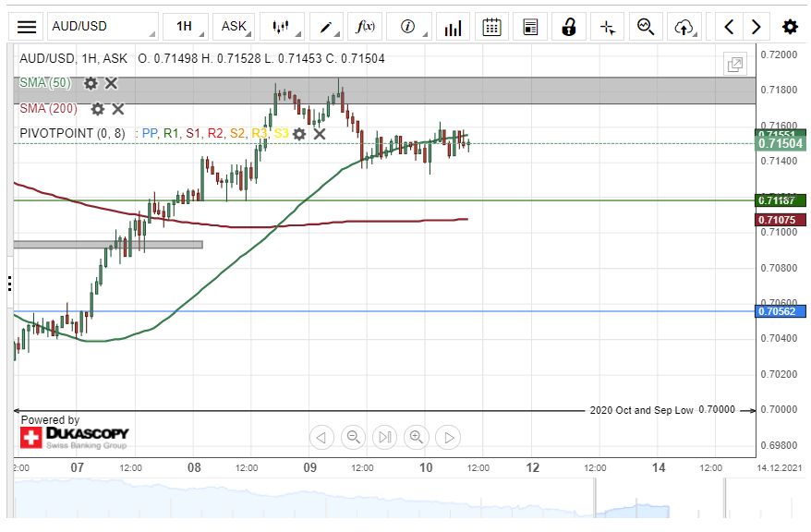The height and width of the screenshot is (532, 811).
Task: Open the calendar date picker icon
Action: click(492, 27)
